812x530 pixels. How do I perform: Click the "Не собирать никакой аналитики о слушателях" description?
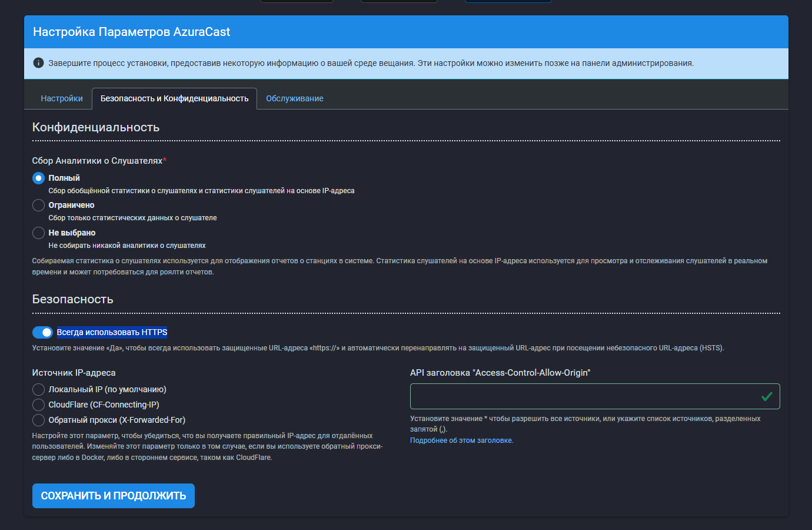point(127,246)
